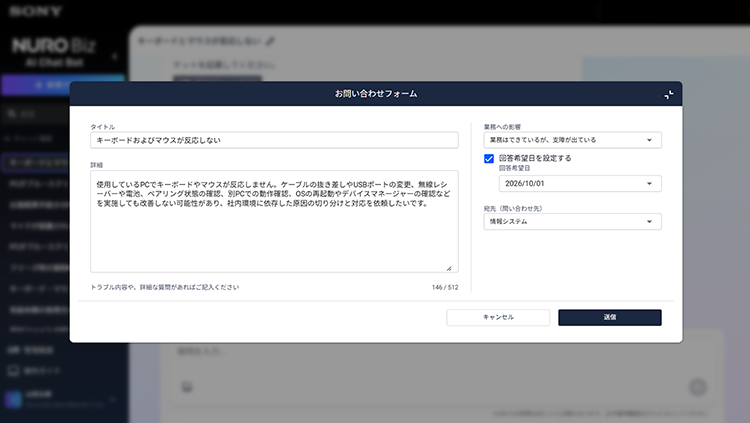Edit the title field キーボードおよびマウスが反応しない

(274, 140)
